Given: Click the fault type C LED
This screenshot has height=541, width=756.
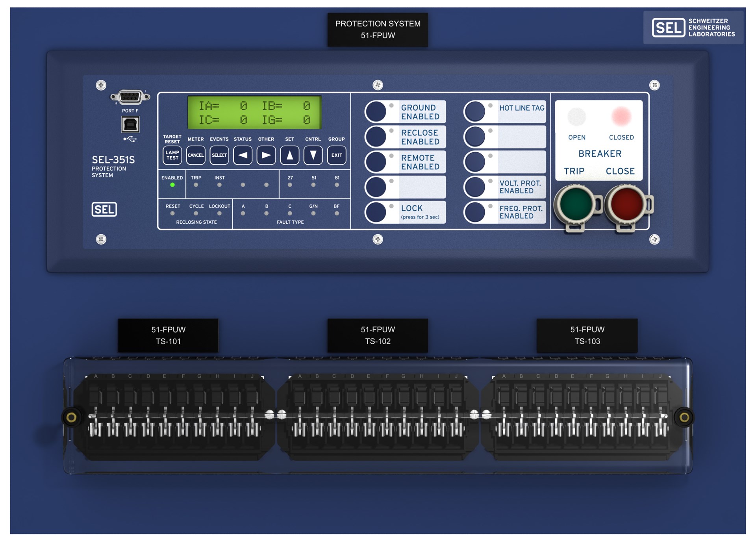Looking at the screenshot, I should pos(290,213).
